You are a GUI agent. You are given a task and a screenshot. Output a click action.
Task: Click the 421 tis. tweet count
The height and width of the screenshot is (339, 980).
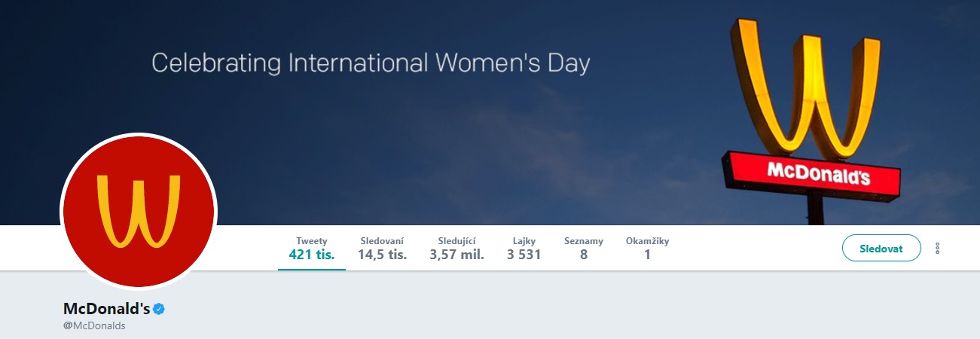pos(312,255)
